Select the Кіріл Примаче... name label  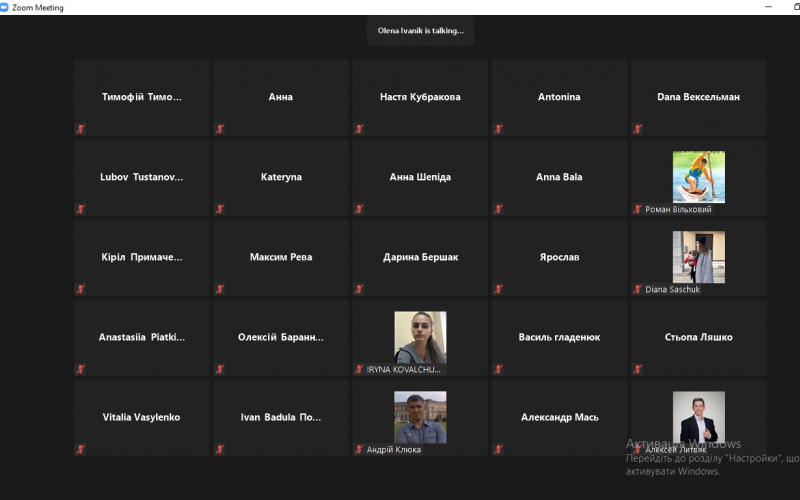[x=141, y=257]
